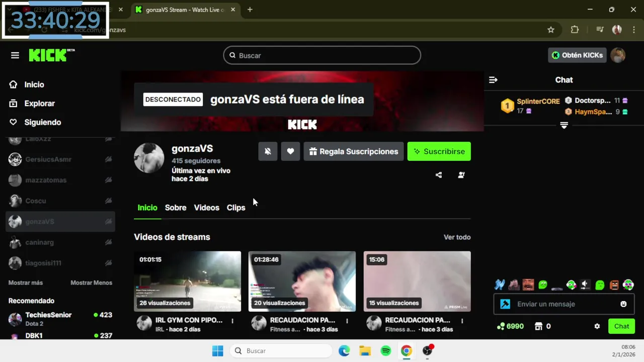Screen dimensions: 644x362
Task: Click the green 6990 channel points
Action: [510, 326]
